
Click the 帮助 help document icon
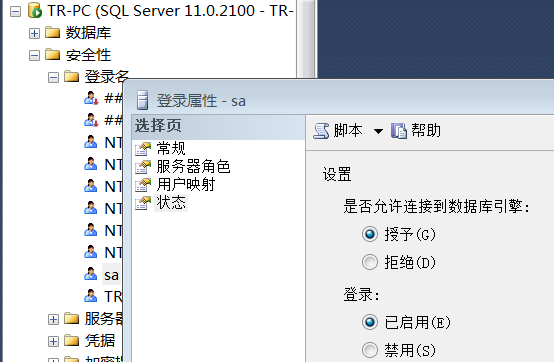399,131
